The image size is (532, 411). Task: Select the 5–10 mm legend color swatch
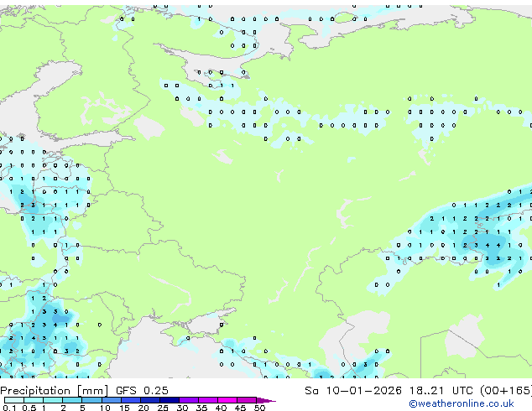(x=91, y=400)
